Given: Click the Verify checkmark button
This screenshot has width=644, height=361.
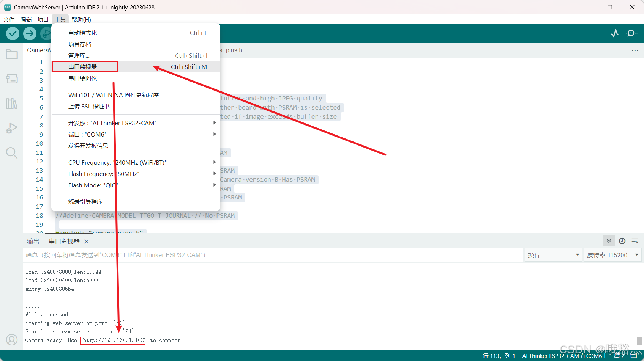Looking at the screenshot, I should (x=13, y=33).
